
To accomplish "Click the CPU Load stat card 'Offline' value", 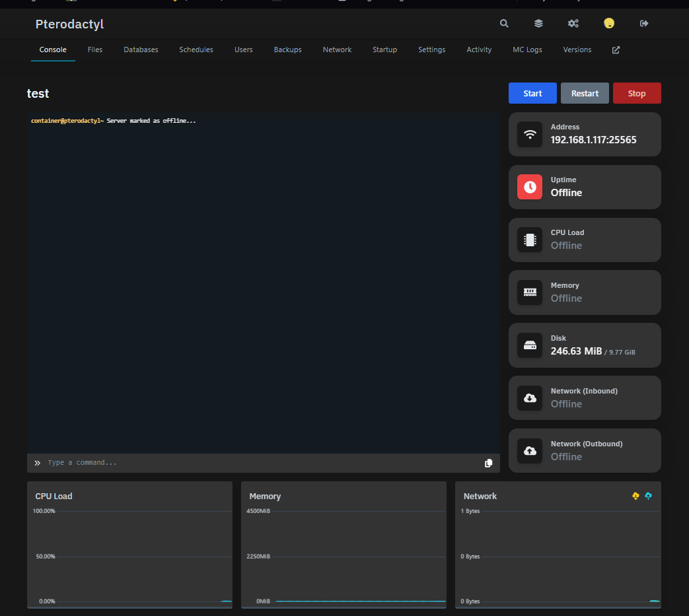I will (566, 246).
